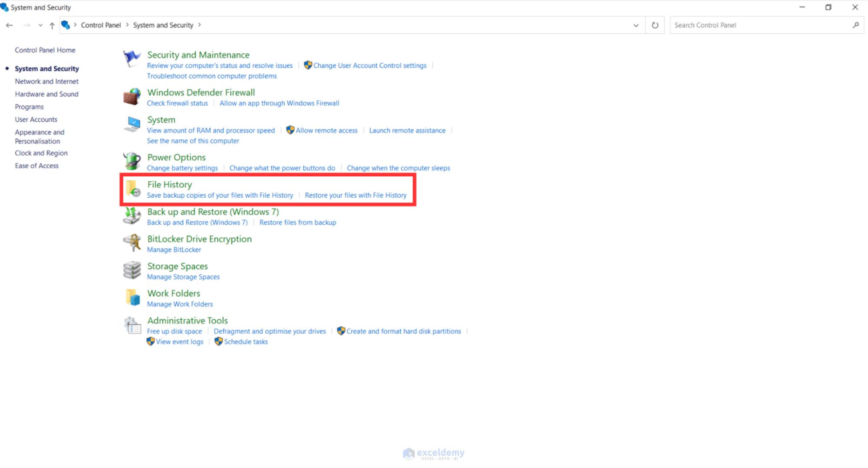Click the Search Control Panel field

[767, 25]
